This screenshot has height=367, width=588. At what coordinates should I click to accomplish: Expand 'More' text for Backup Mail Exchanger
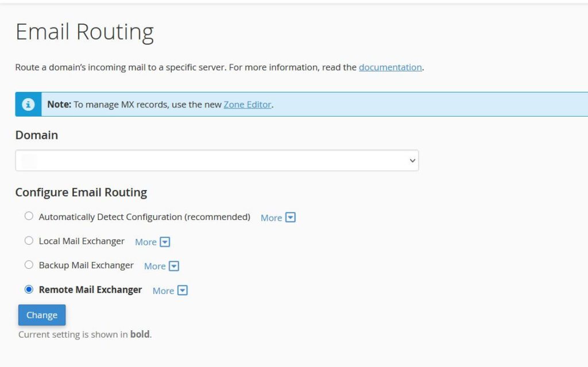155,266
